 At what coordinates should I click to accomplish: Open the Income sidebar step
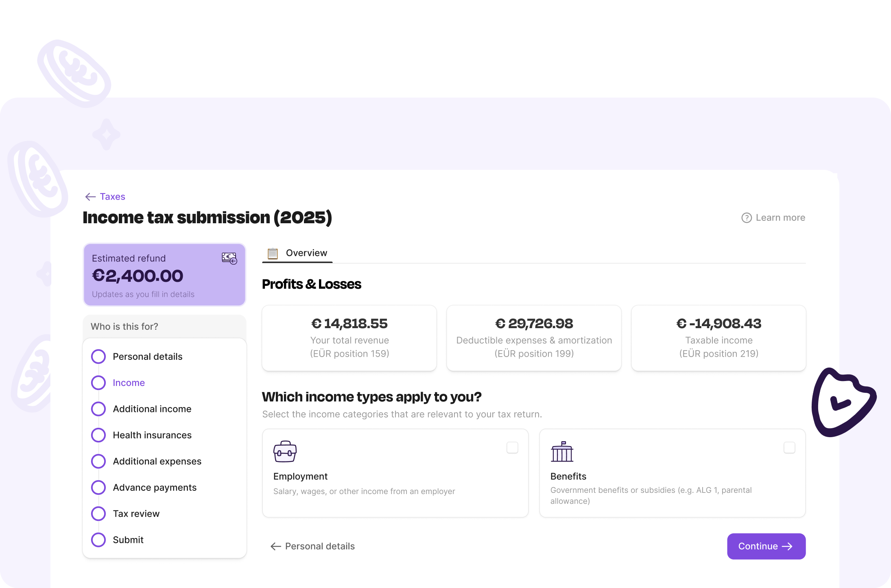pos(129,383)
